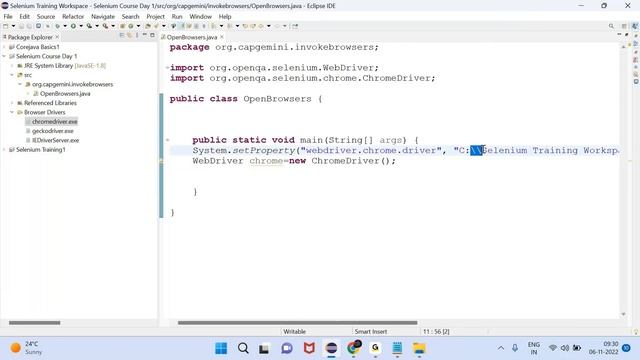Image resolution: width=640 pixels, height=360 pixels.
Task: Select chromedriver.exe in Browser Drivers
Action: [x=54, y=122]
